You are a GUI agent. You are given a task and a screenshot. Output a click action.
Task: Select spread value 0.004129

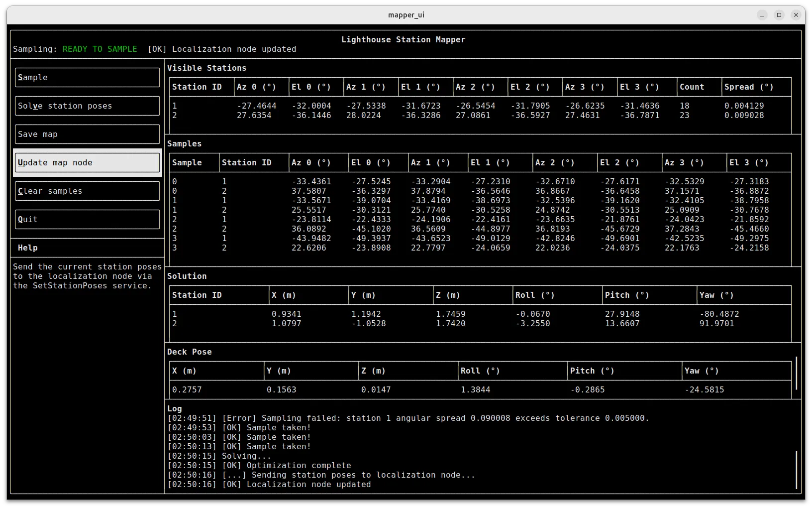pos(744,106)
